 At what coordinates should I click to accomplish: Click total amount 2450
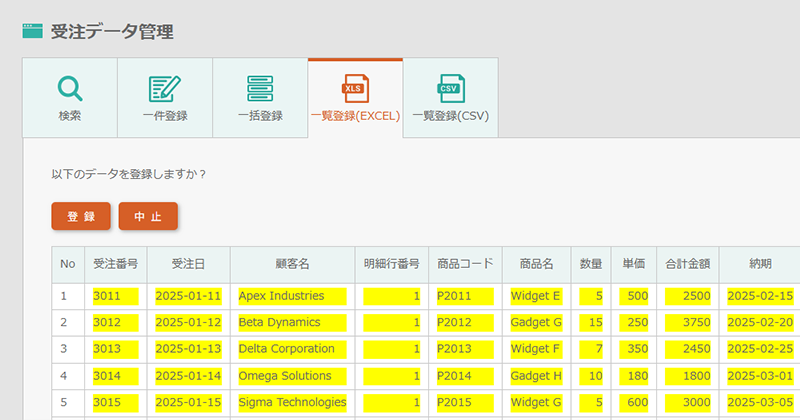click(688, 349)
